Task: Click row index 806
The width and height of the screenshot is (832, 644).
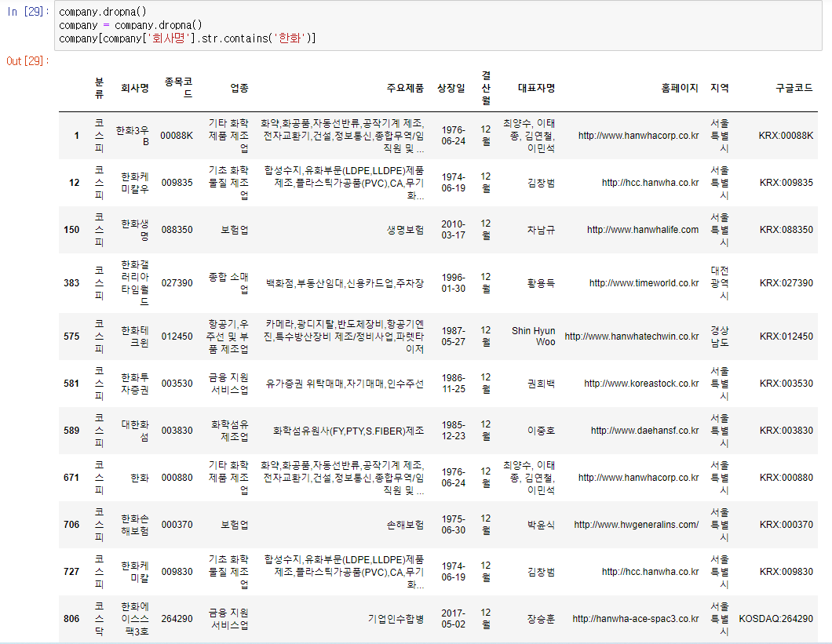Action: (x=71, y=619)
